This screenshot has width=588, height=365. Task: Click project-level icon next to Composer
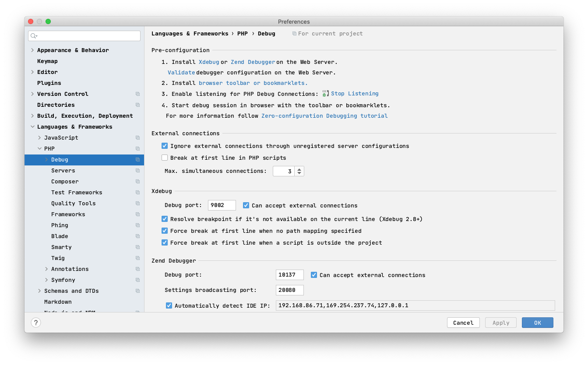[137, 182]
